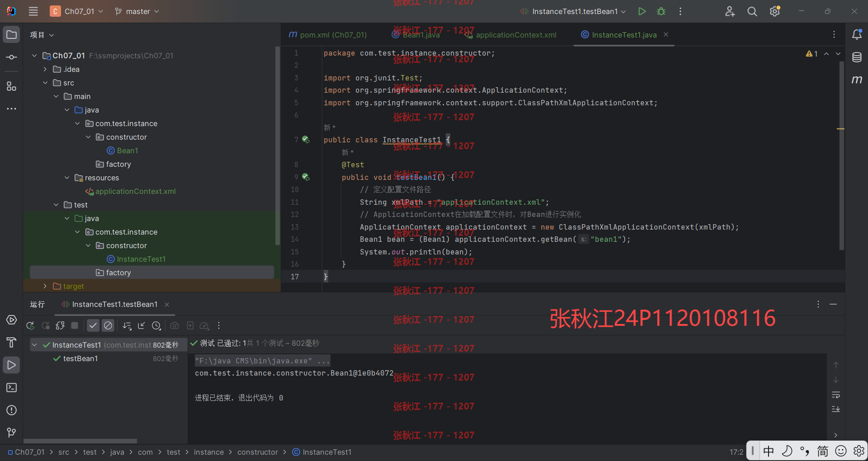
Task: Toggle show ignored tests filter
Action: tap(108, 325)
